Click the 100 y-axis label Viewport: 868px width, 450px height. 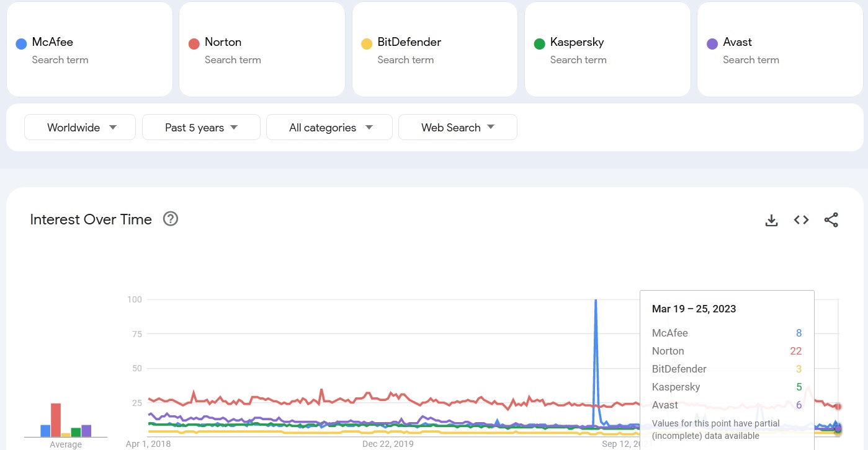click(x=135, y=299)
